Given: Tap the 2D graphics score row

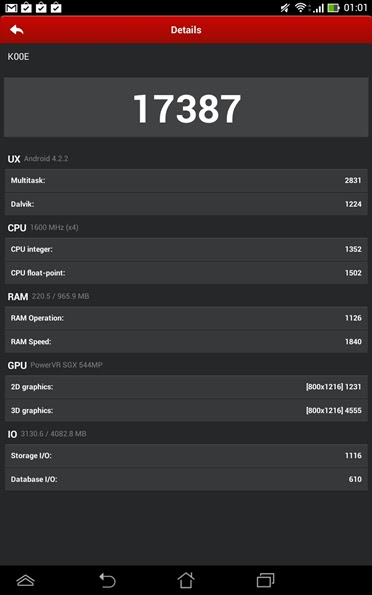Looking at the screenshot, I should coord(186,387).
